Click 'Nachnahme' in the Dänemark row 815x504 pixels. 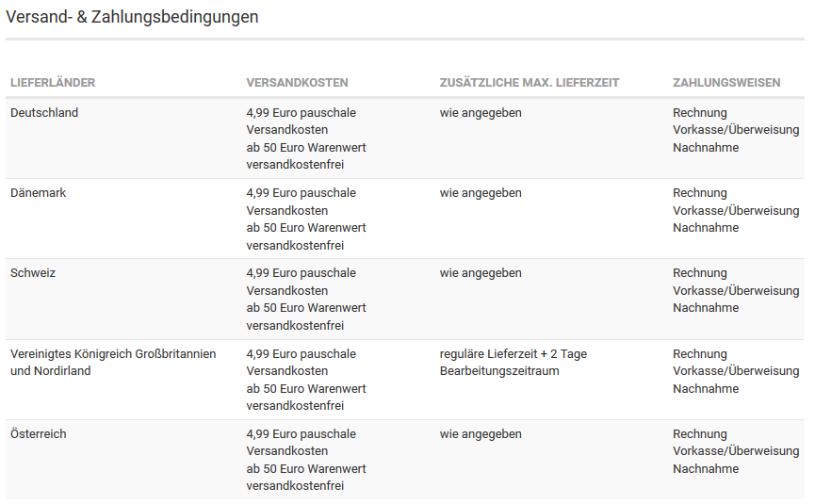pyautogui.click(x=706, y=228)
